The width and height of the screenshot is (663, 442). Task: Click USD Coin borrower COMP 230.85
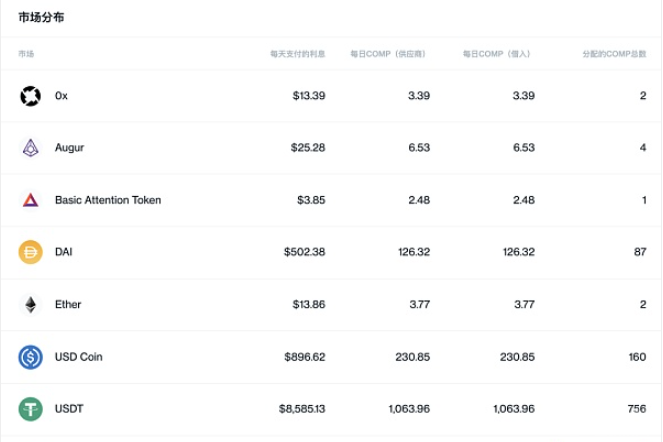click(x=518, y=357)
